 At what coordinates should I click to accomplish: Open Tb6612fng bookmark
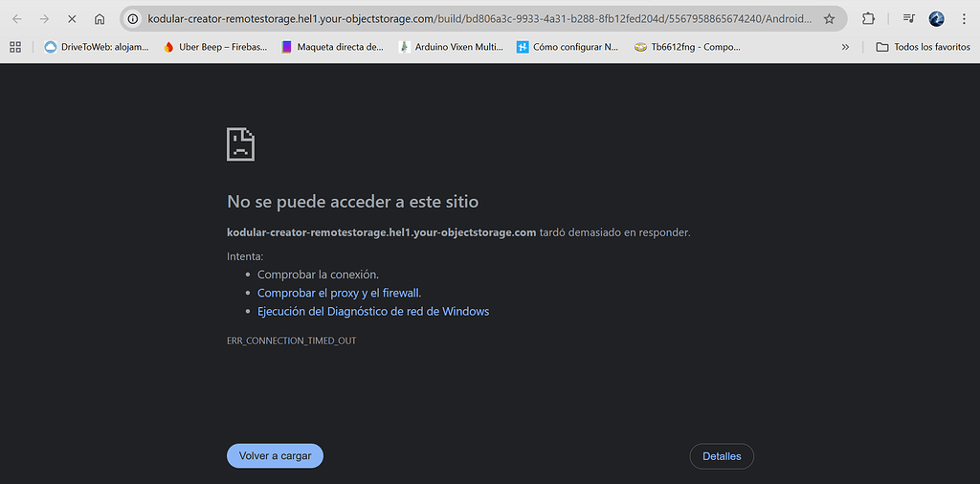tap(687, 47)
